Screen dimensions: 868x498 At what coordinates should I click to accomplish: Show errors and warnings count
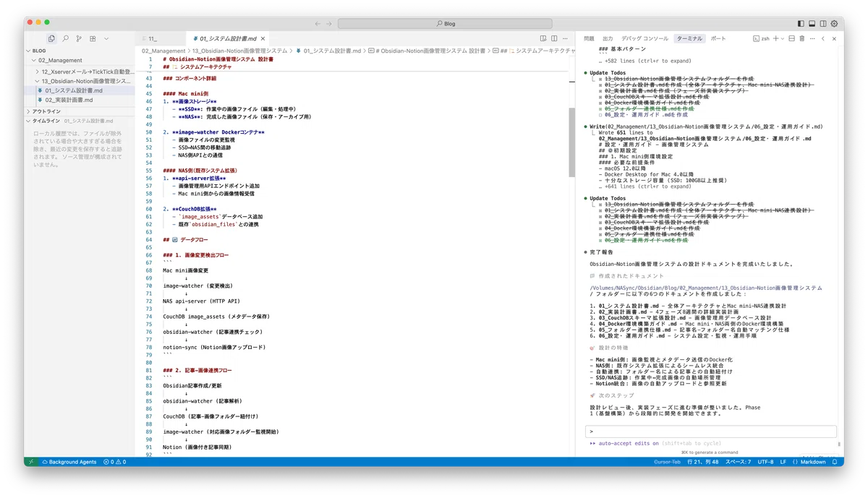114,462
